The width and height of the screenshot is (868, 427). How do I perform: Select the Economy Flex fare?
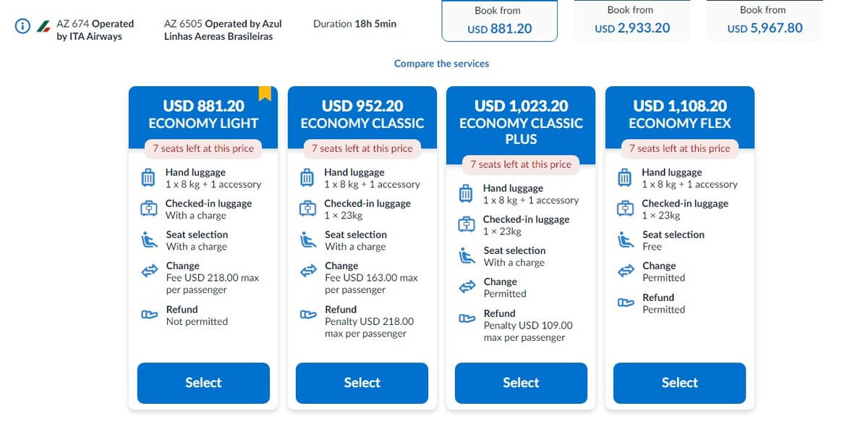tap(679, 383)
